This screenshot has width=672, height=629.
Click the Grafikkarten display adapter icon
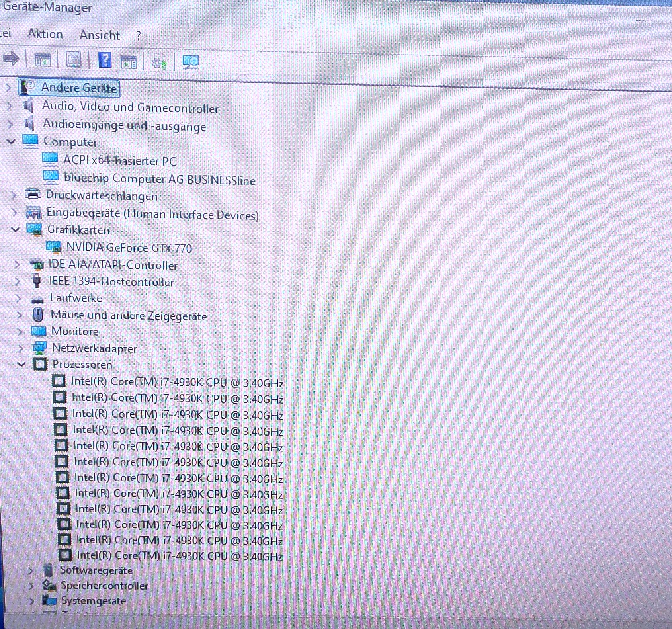(x=34, y=229)
